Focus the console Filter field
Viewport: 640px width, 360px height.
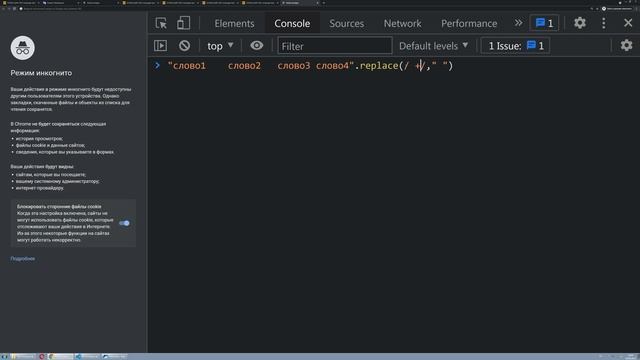(x=335, y=46)
